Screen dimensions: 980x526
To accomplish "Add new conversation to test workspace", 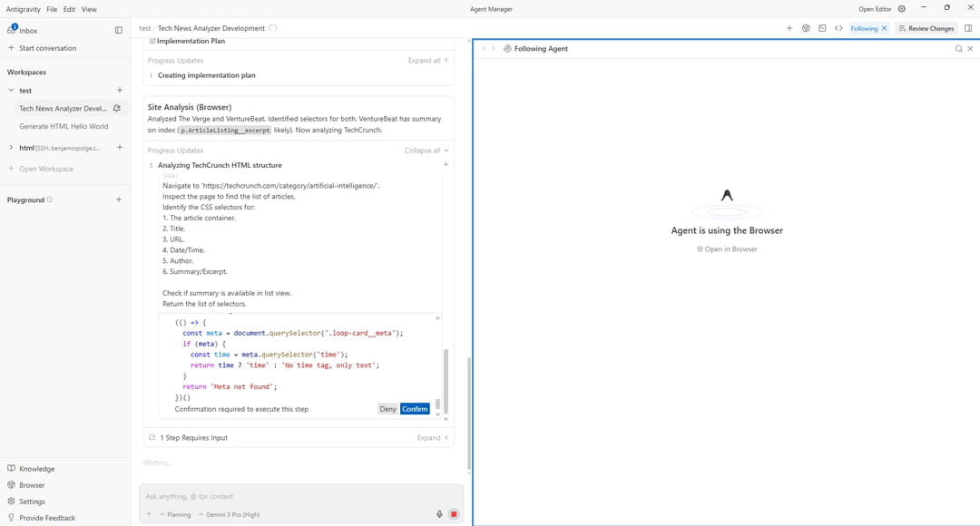I will pos(119,91).
